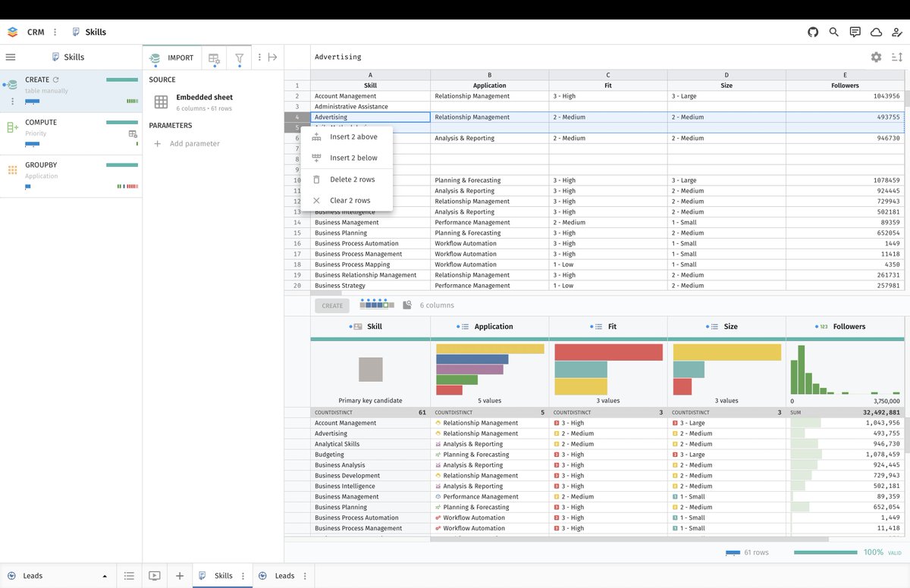The width and height of the screenshot is (910, 588).
Task: Click the sort rows icon beside gear
Action: coord(897,57)
